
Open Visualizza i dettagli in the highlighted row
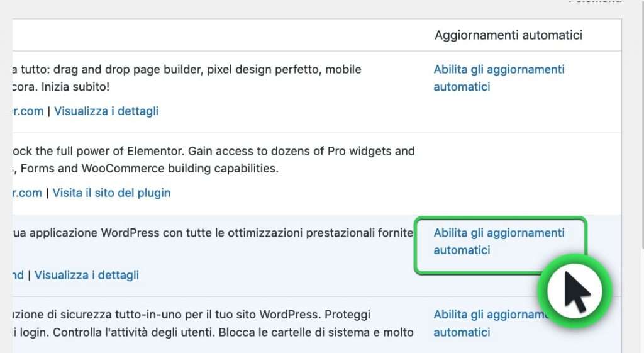coord(87,275)
